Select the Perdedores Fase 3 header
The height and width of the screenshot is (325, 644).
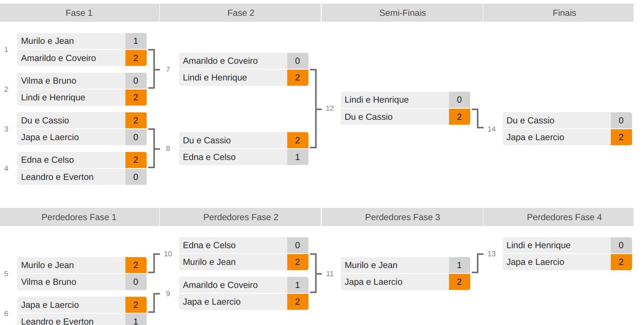tap(402, 217)
